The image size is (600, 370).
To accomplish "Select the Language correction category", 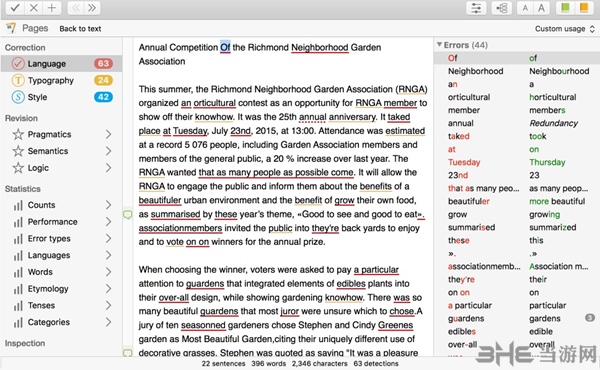I will point(61,64).
